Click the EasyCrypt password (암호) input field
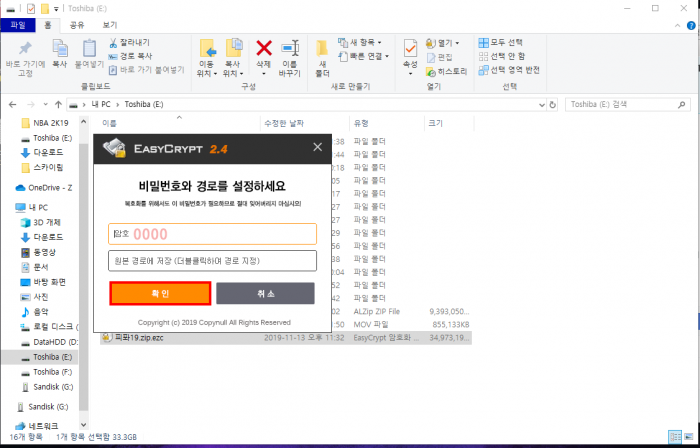The width and height of the screenshot is (700, 448). click(212, 234)
